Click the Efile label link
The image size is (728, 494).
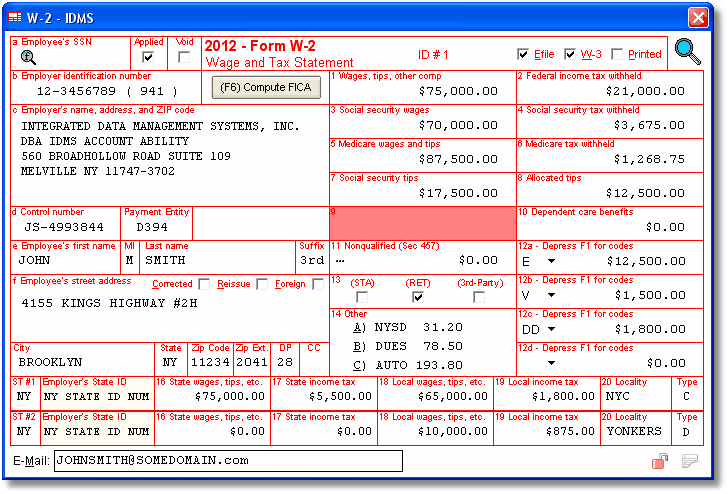[544, 54]
